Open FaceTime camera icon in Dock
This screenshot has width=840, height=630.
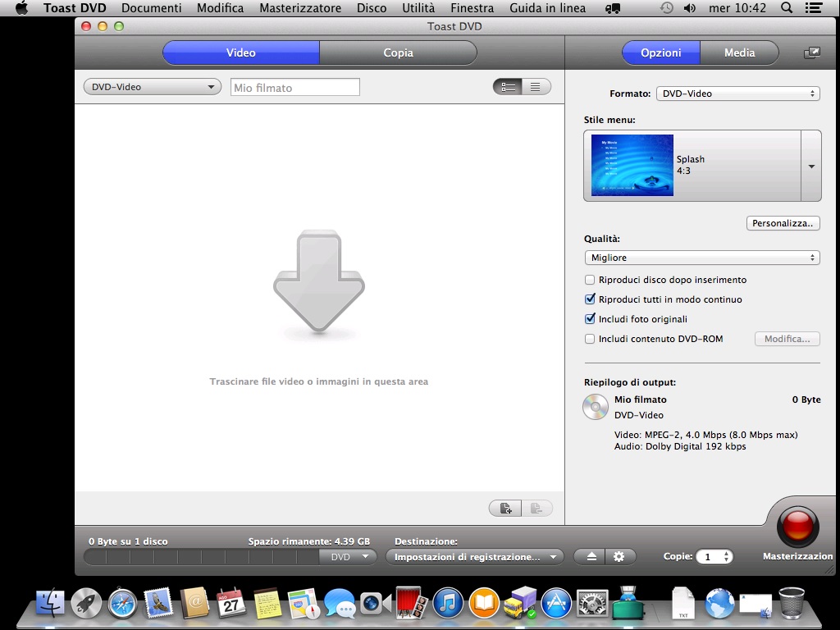[x=376, y=604]
